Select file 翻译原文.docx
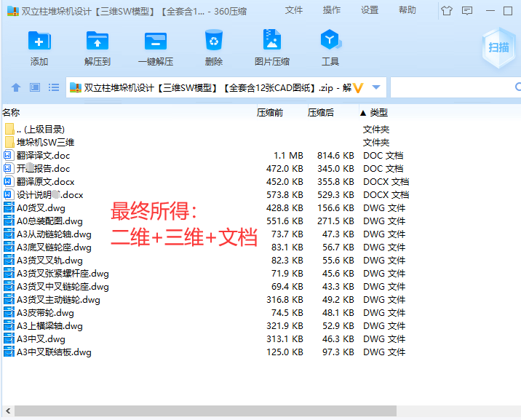 (x=46, y=182)
